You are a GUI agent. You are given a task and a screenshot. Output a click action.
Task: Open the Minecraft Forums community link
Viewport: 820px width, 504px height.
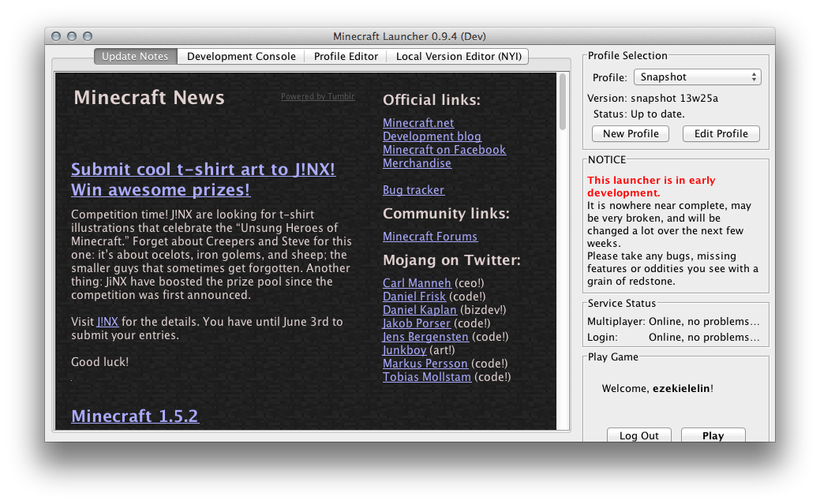[429, 237]
